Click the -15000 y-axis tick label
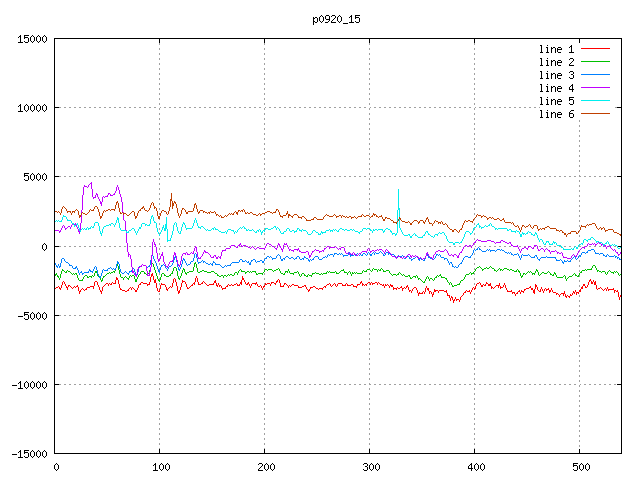The height and width of the screenshot is (480, 640). click(x=27, y=454)
